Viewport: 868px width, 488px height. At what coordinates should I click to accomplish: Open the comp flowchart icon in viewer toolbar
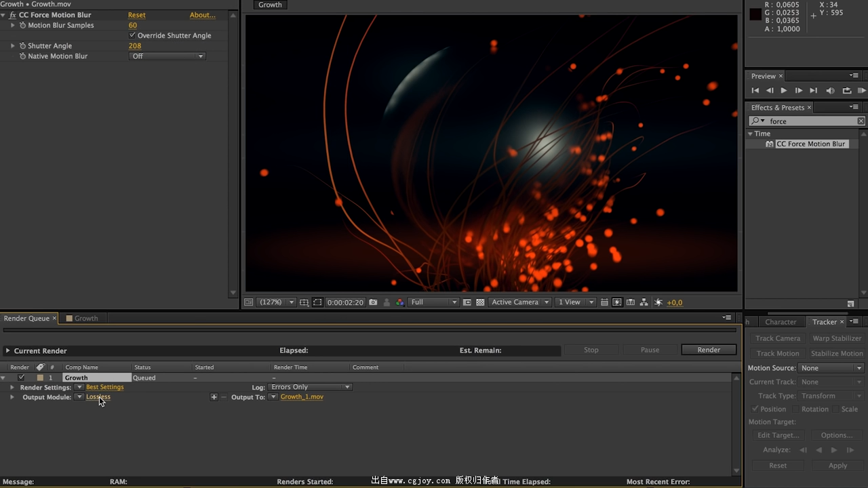pyautogui.click(x=644, y=302)
